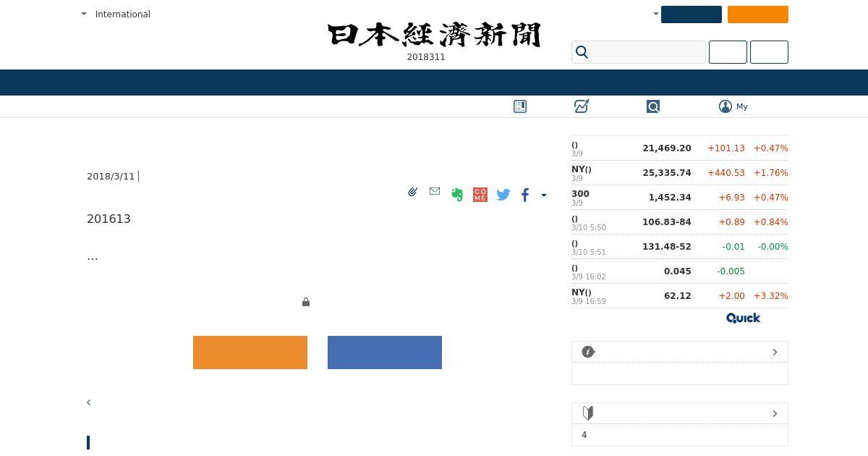Expand more share options arrow
This screenshot has width=868, height=456.
544,195
